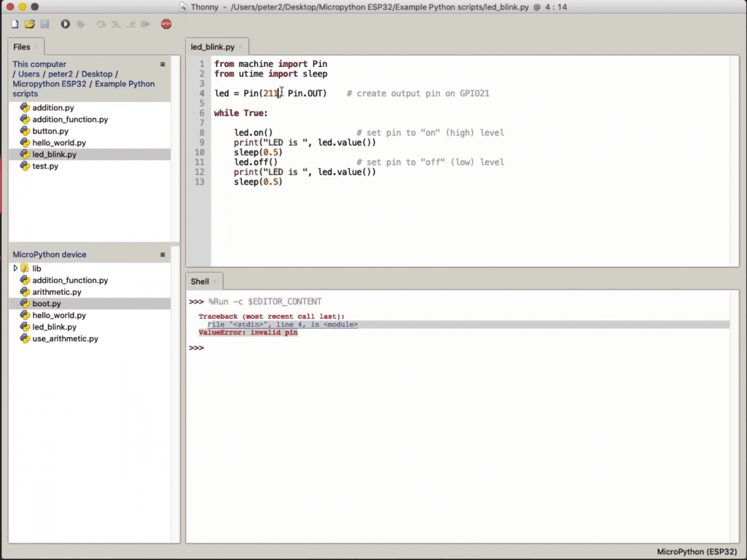
Task: Select the Files tab
Action: [22, 47]
